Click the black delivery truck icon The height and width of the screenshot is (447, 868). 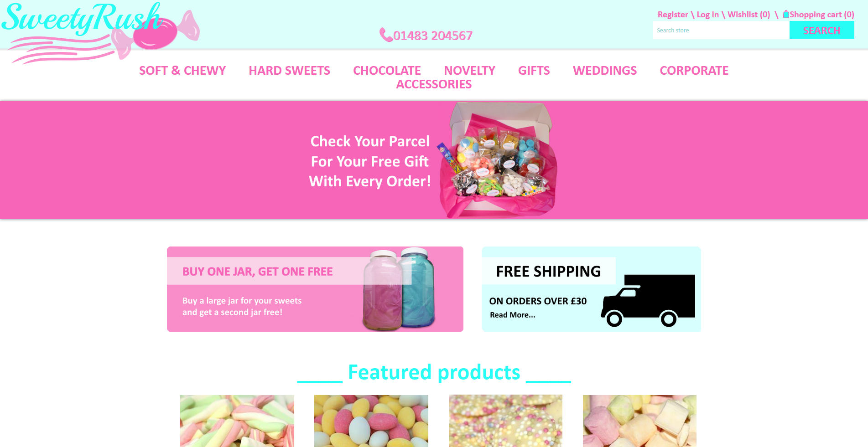tap(648, 300)
